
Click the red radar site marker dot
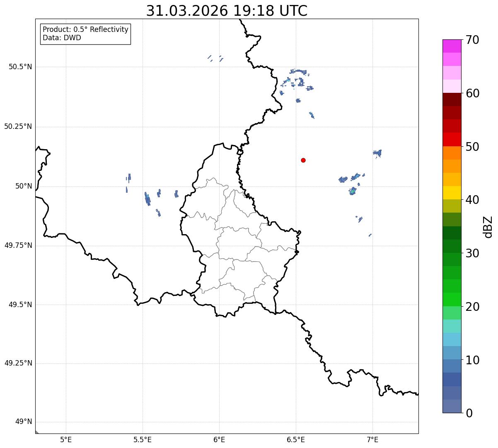click(303, 160)
